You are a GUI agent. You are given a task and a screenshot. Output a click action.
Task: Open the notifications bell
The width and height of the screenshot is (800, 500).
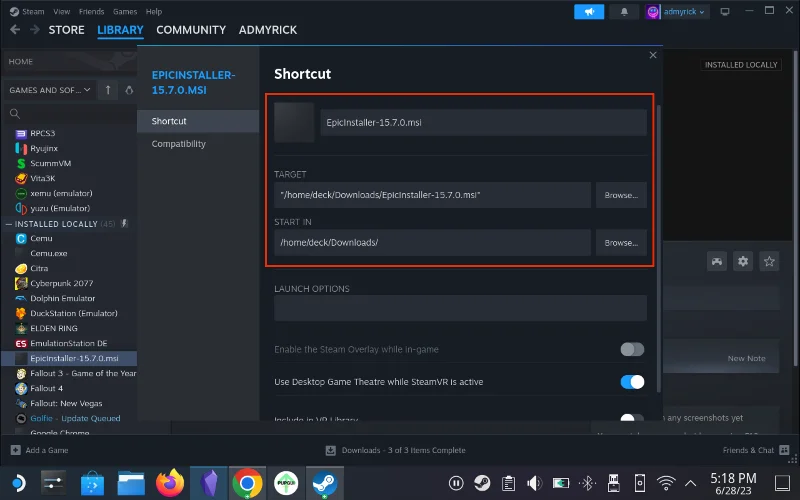tap(624, 12)
